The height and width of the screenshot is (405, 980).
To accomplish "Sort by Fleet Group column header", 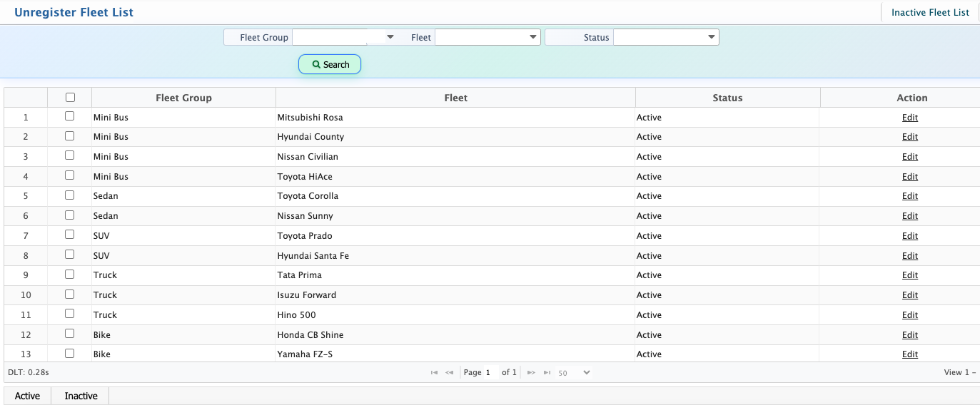I will tap(183, 98).
